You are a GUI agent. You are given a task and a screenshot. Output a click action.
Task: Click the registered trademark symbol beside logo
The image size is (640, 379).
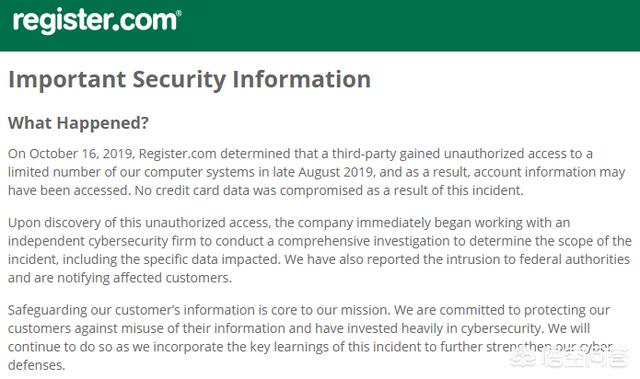pos(179,13)
